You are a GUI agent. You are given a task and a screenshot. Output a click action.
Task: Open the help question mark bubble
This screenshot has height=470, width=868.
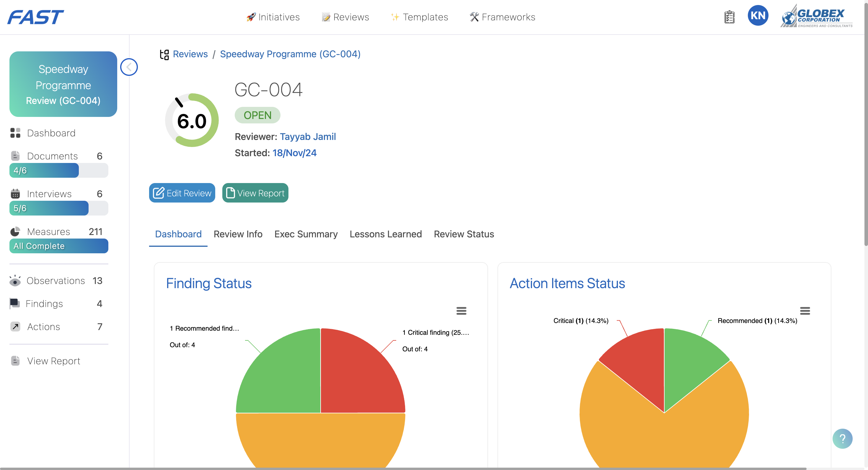(x=842, y=438)
